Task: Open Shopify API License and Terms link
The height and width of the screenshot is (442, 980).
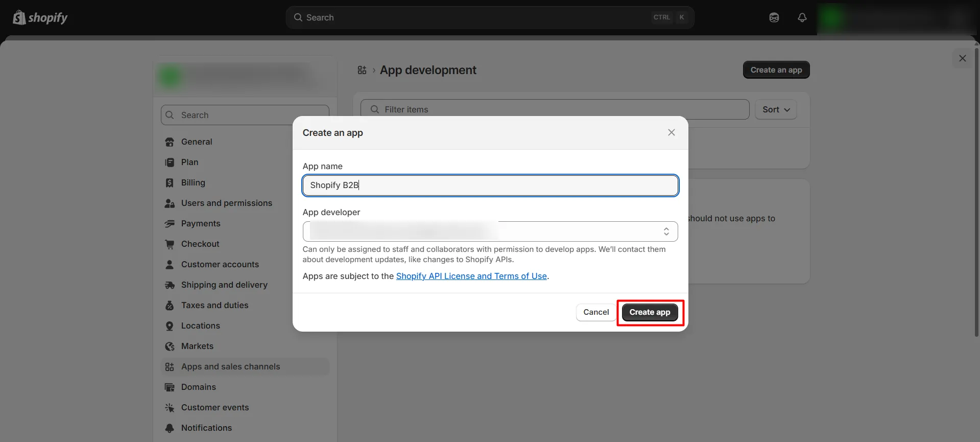Action: (471, 276)
